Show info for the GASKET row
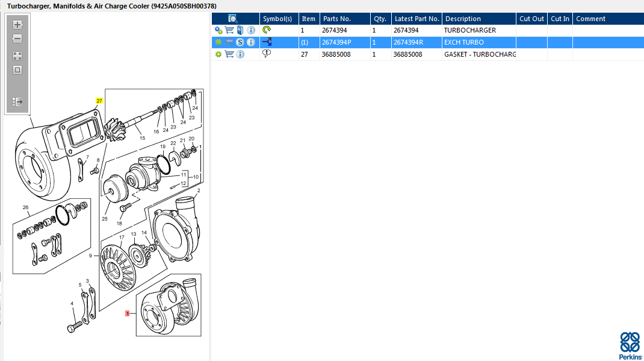The height and width of the screenshot is (361, 644). click(x=240, y=54)
